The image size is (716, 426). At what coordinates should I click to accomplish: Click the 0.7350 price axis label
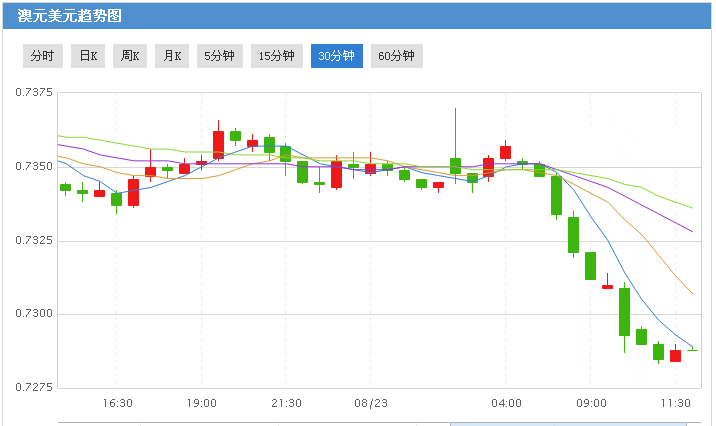click(32, 167)
